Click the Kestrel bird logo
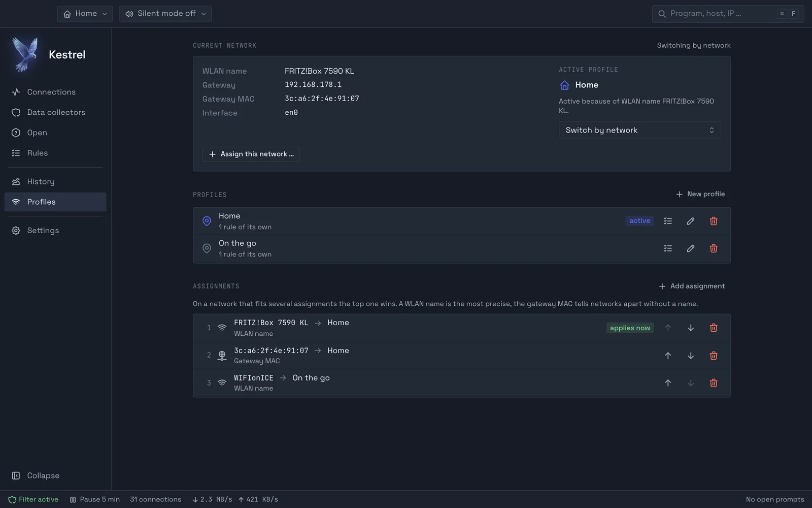This screenshot has height=508, width=812. (x=25, y=54)
